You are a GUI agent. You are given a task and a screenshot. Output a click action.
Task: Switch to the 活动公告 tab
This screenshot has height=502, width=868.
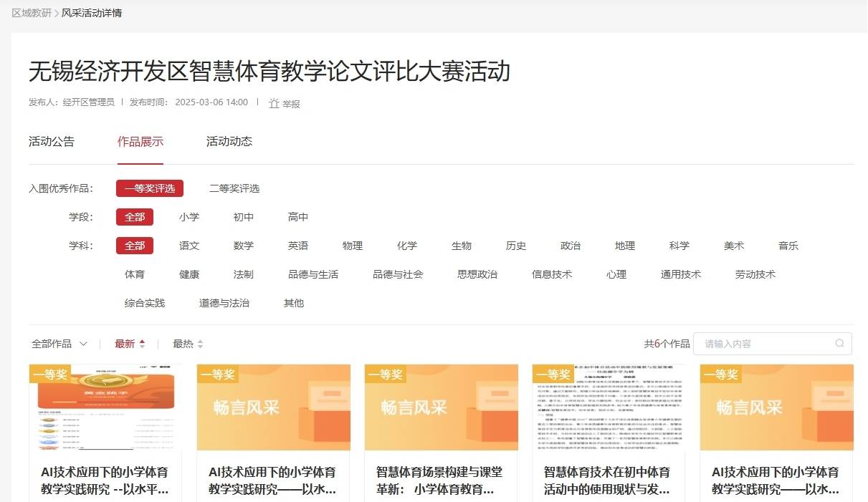(52, 142)
